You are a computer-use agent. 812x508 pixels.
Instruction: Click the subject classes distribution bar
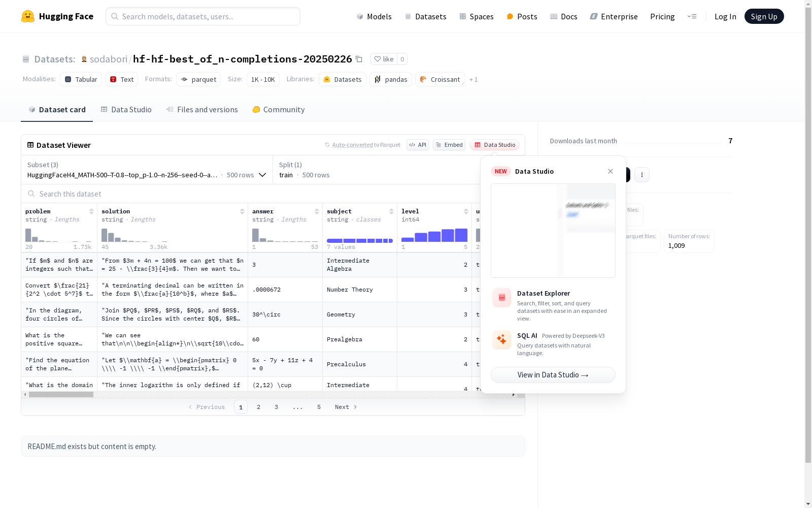click(x=360, y=241)
